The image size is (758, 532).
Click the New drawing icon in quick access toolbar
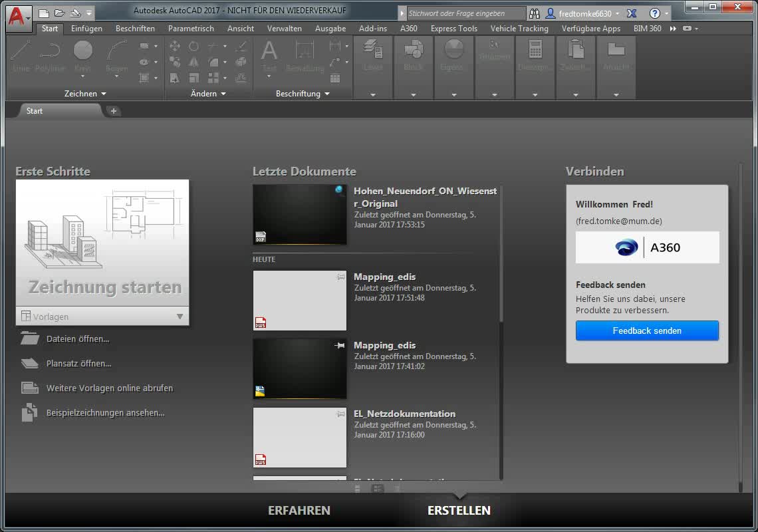[x=44, y=13]
